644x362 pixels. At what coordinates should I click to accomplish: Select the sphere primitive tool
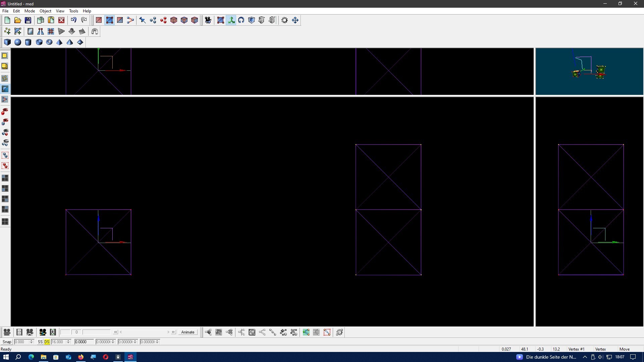tap(18, 42)
